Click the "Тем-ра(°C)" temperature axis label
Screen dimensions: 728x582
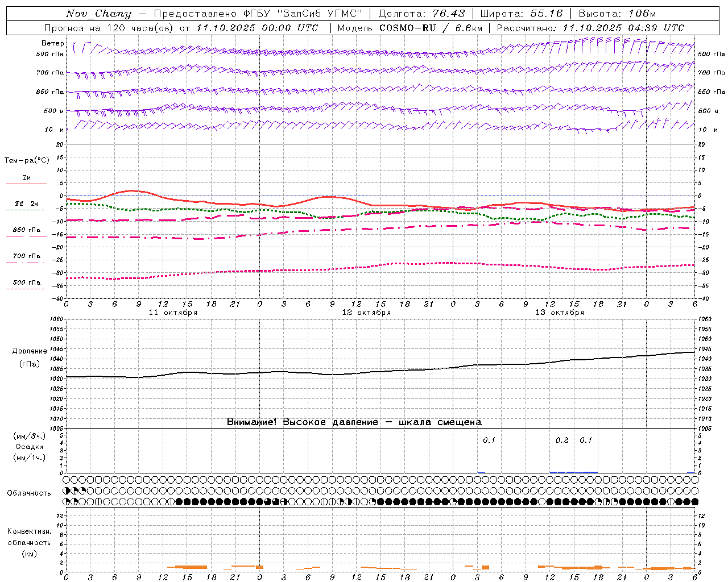click(x=27, y=161)
